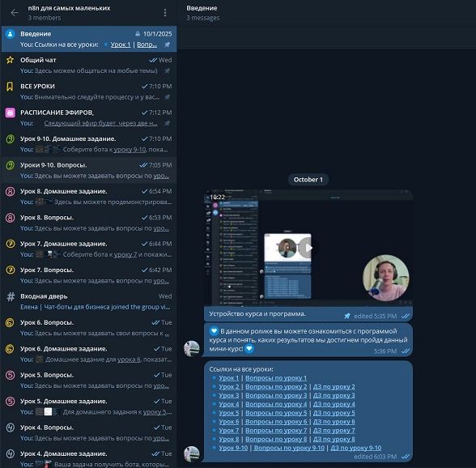Open the three-dot group options menu

(x=165, y=12)
